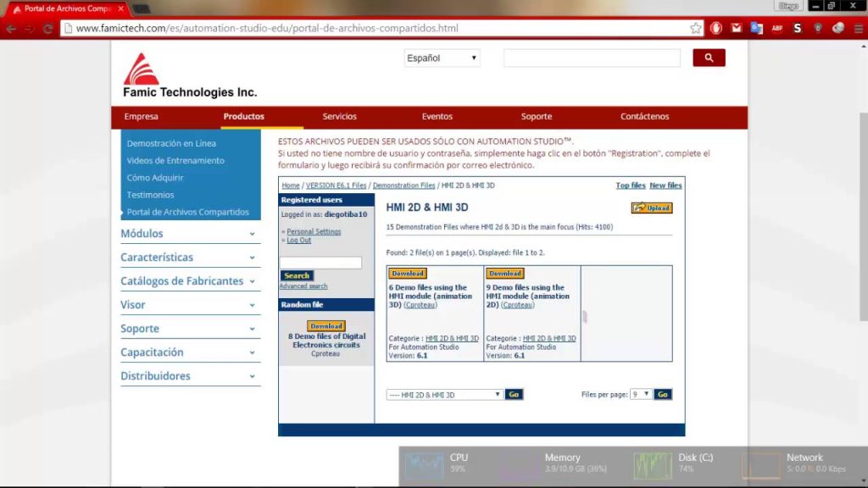Open the Files per page dropdown

639,394
